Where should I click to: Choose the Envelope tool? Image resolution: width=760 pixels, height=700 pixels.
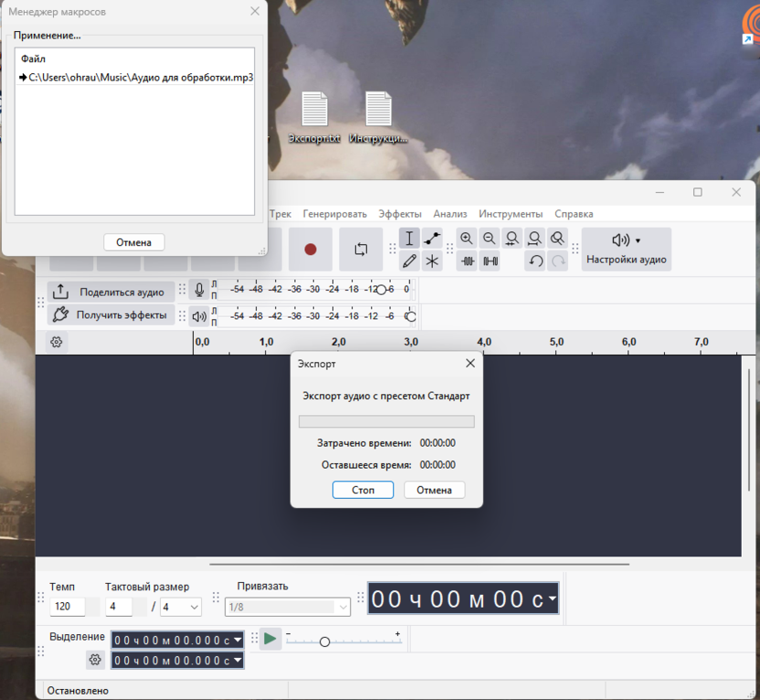432,239
